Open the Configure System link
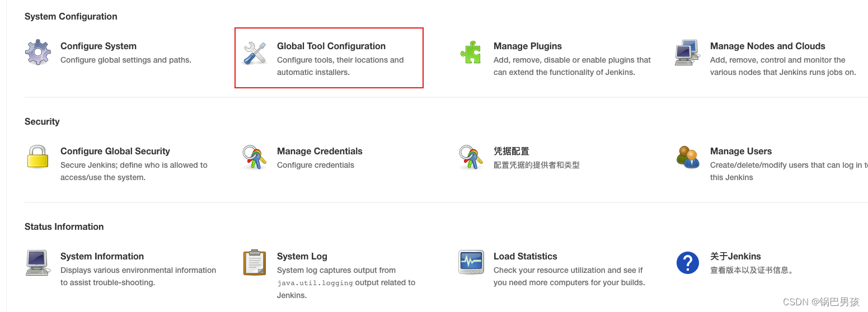 [98, 46]
